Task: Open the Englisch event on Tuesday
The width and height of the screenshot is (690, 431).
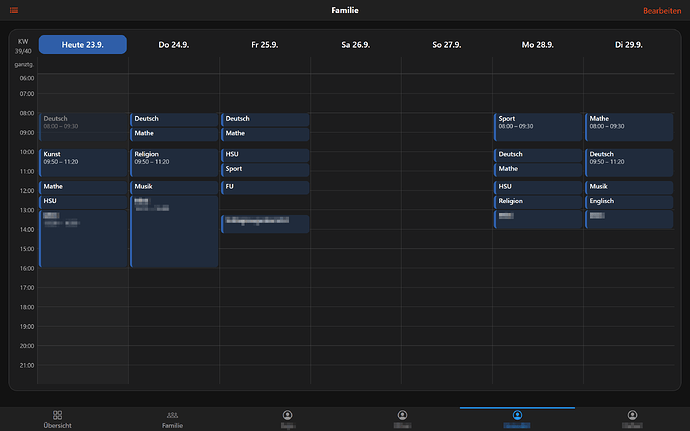Action: tap(629, 202)
